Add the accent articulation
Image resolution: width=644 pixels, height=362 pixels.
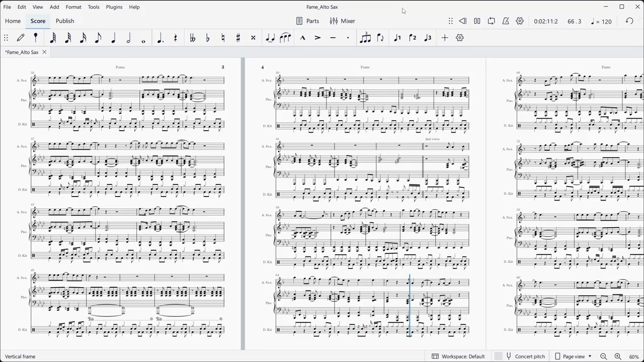pyautogui.click(x=317, y=38)
